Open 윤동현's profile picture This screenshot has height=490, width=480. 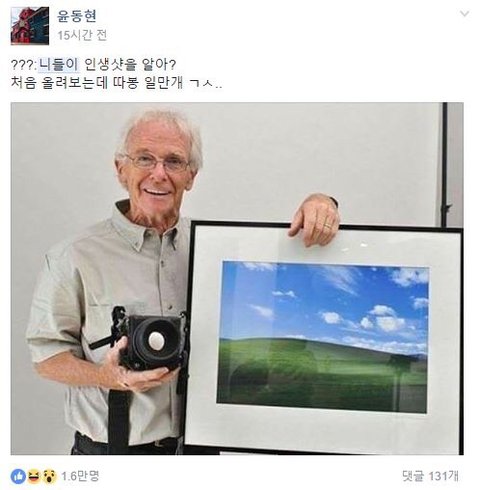click(x=30, y=26)
